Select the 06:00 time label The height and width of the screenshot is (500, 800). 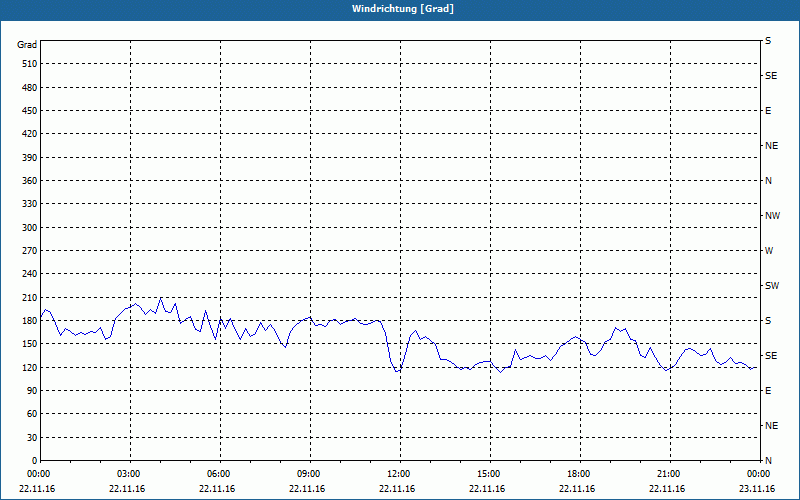click(x=217, y=474)
